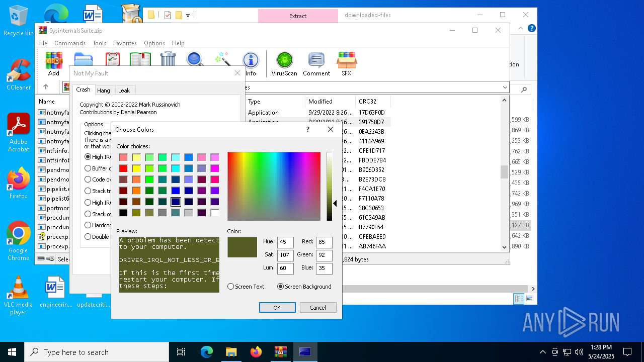Open Google Chrome desktop shortcut
Screen dimensions: 644x362
[x=18, y=241]
